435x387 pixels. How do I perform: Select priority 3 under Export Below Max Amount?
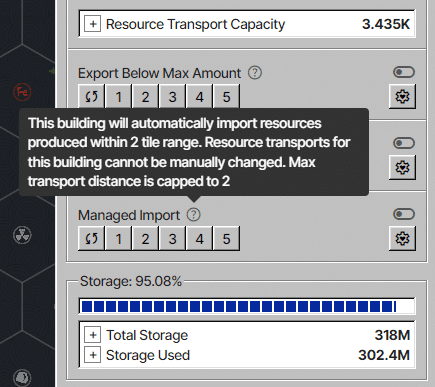[172, 97]
